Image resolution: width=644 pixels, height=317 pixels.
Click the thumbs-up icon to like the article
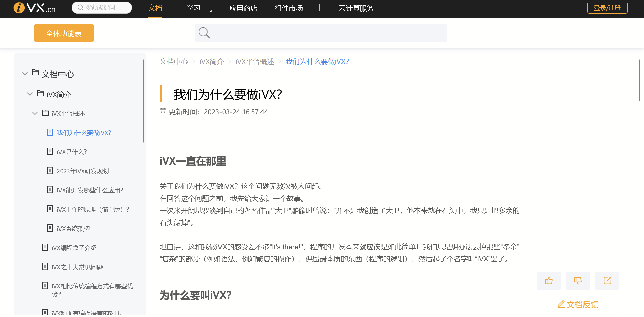549,280
